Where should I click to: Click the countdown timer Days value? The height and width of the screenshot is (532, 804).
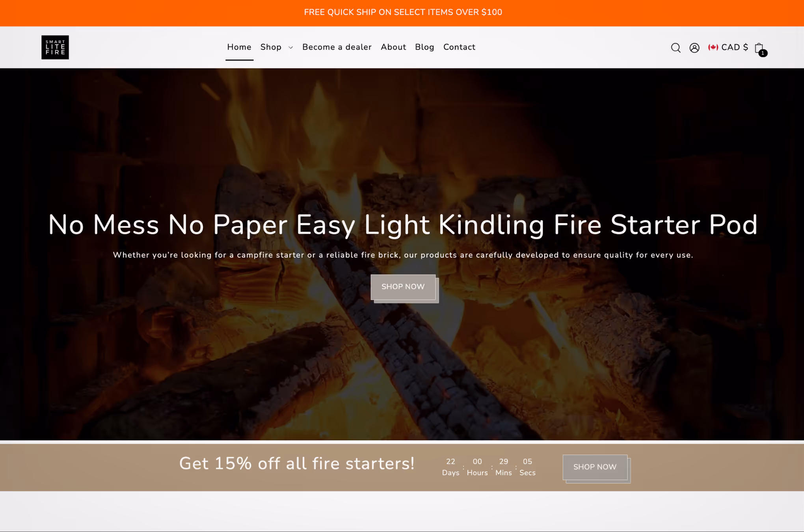coord(450,461)
